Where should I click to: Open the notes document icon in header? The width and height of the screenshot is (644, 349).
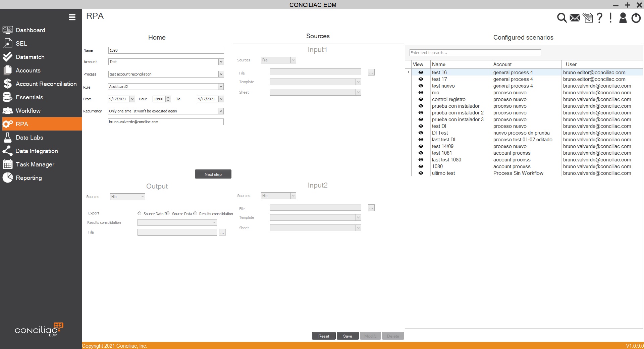pos(588,17)
